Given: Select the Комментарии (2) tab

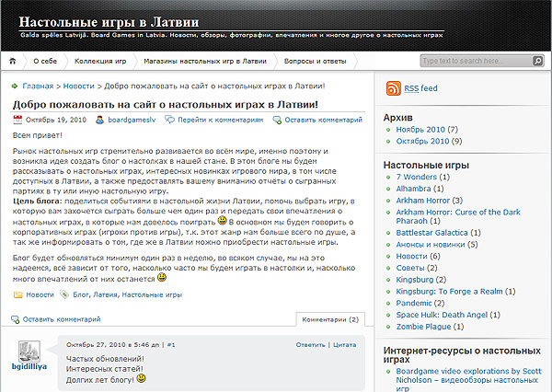Looking at the screenshot, I should pos(330,319).
